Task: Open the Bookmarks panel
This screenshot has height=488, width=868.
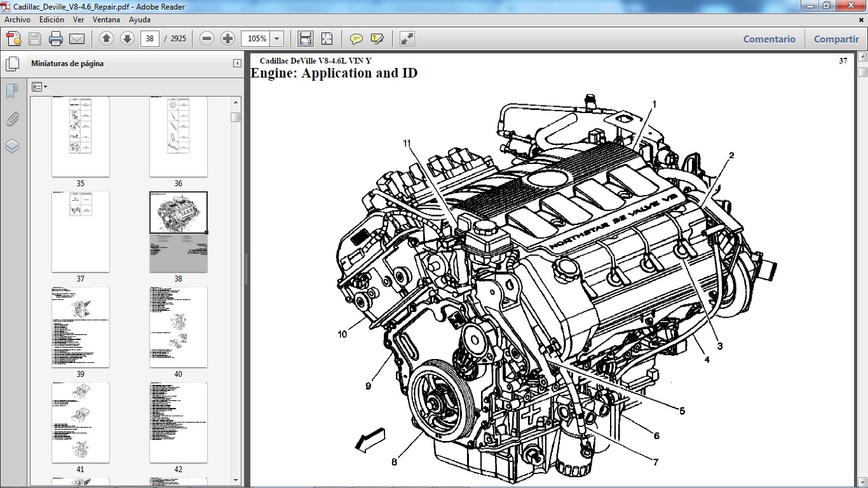Action: 11,91
